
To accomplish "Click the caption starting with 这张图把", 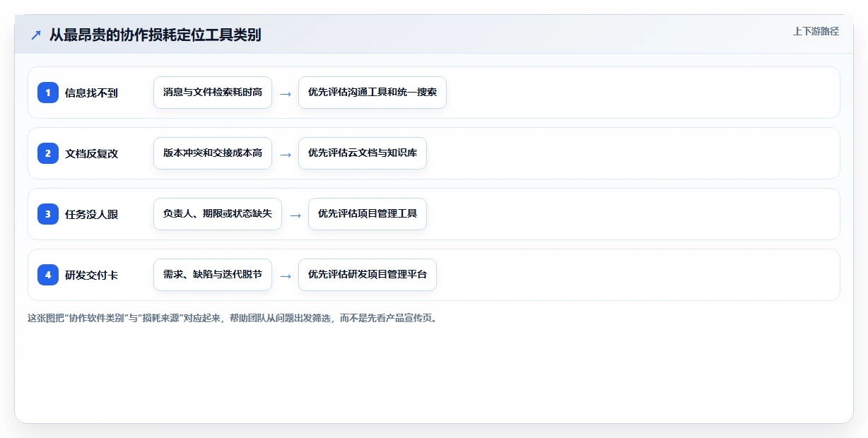I will click(x=233, y=318).
